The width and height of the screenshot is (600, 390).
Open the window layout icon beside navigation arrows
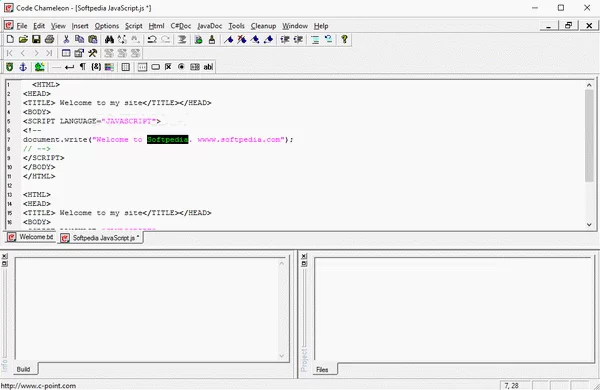pyautogui.click(x=66, y=53)
